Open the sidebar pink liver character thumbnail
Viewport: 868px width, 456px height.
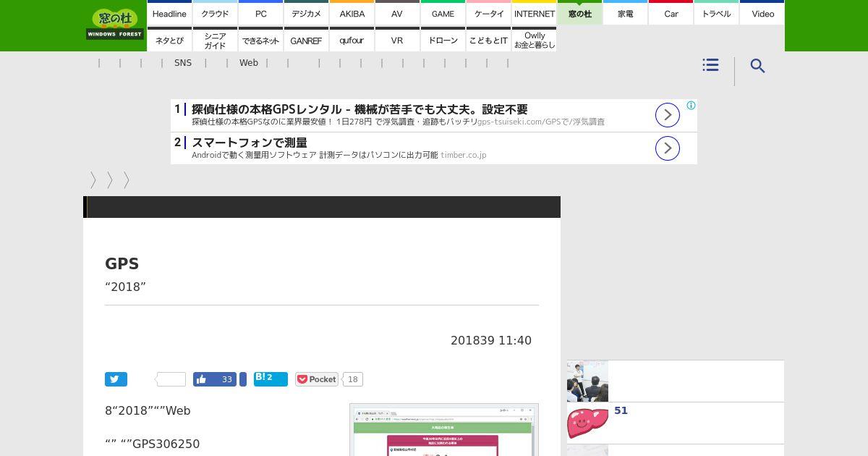pos(587,423)
